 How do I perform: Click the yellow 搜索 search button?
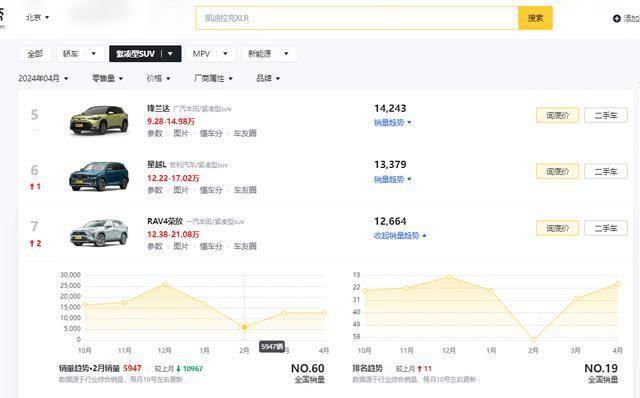point(535,18)
